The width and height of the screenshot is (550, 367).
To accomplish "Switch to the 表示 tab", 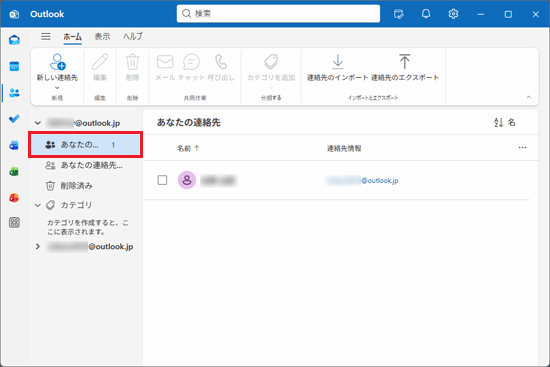I will pos(102,36).
